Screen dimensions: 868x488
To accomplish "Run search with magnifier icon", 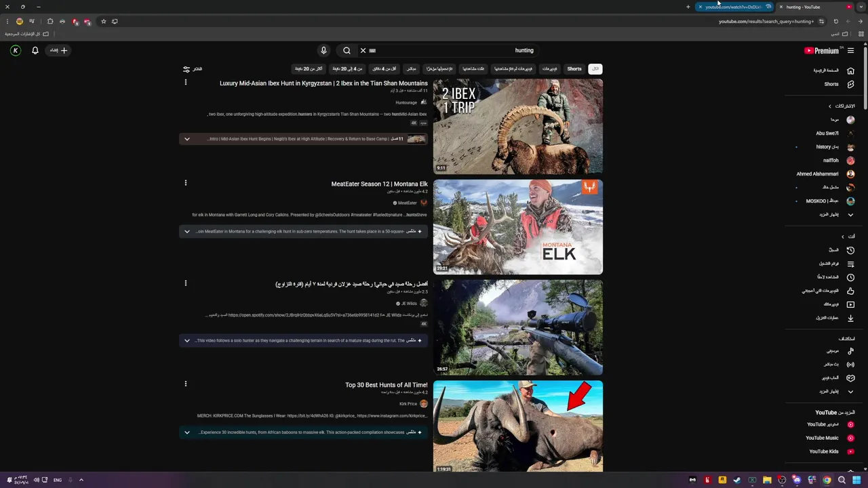I will [x=347, y=50].
